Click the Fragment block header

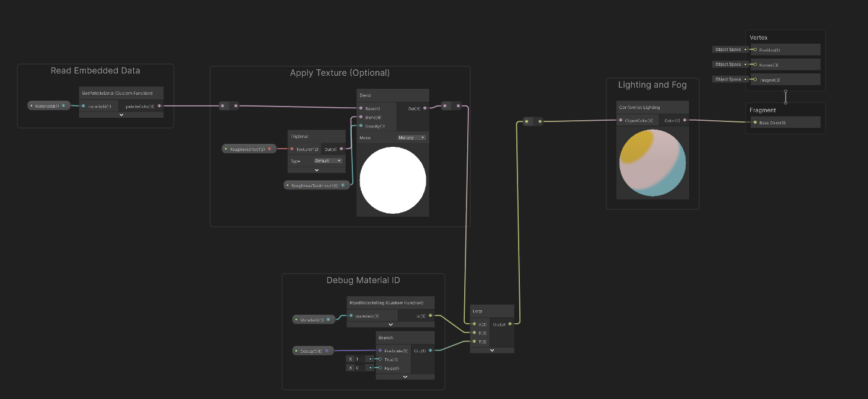pyautogui.click(x=762, y=110)
